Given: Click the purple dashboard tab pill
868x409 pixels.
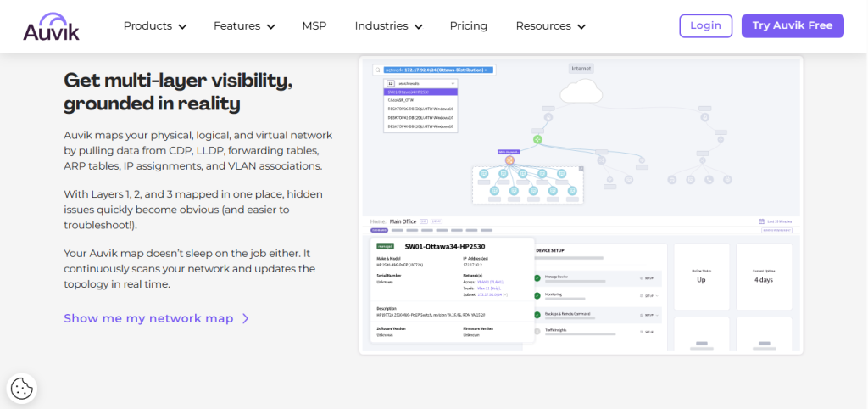Looking at the screenshot, I should [379, 230].
